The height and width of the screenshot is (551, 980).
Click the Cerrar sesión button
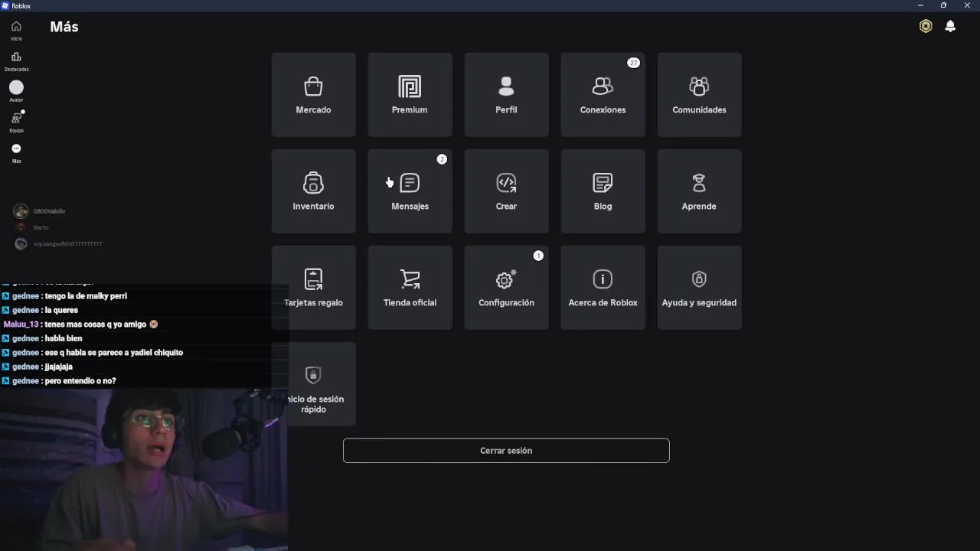coord(506,451)
